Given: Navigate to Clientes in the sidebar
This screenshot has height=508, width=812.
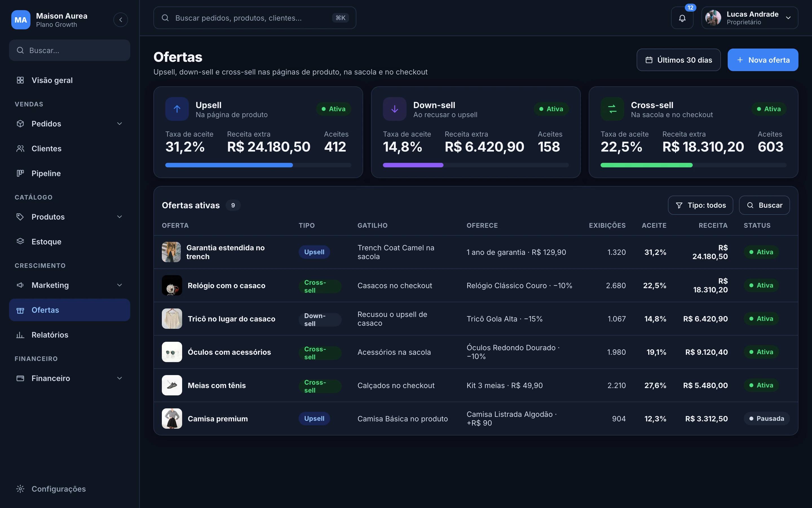Looking at the screenshot, I should [69, 148].
